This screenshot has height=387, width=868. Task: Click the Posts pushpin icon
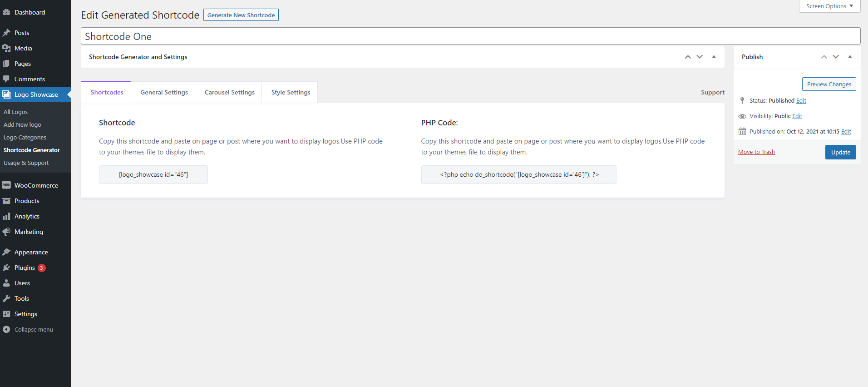click(6, 33)
